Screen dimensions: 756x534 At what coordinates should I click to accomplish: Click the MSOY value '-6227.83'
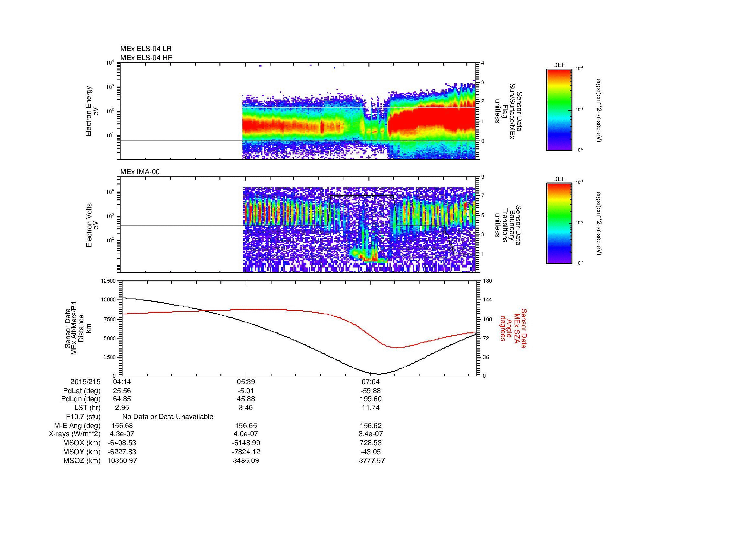pyautogui.click(x=122, y=452)
